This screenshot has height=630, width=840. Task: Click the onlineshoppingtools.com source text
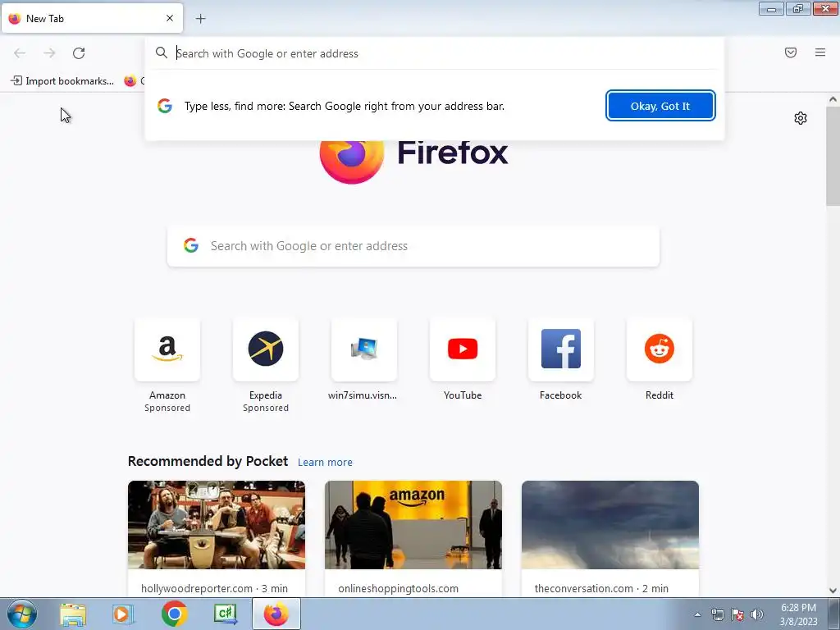(x=398, y=588)
